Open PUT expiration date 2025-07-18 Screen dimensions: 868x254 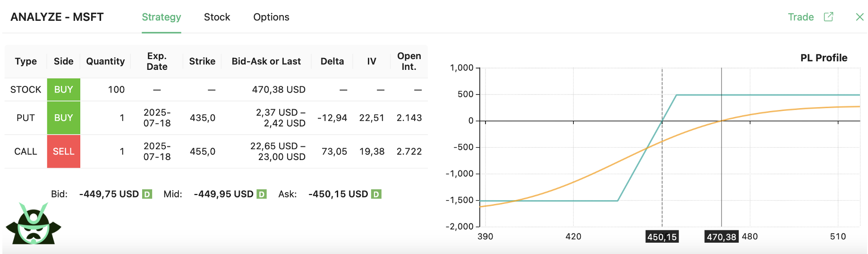pyautogui.click(x=157, y=118)
